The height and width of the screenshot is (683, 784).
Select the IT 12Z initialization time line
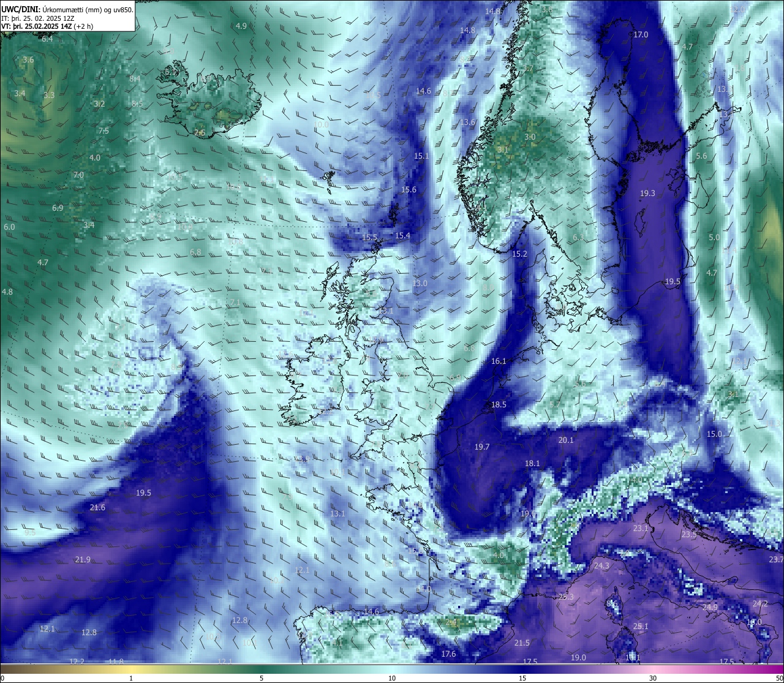click(x=38, y=18)
